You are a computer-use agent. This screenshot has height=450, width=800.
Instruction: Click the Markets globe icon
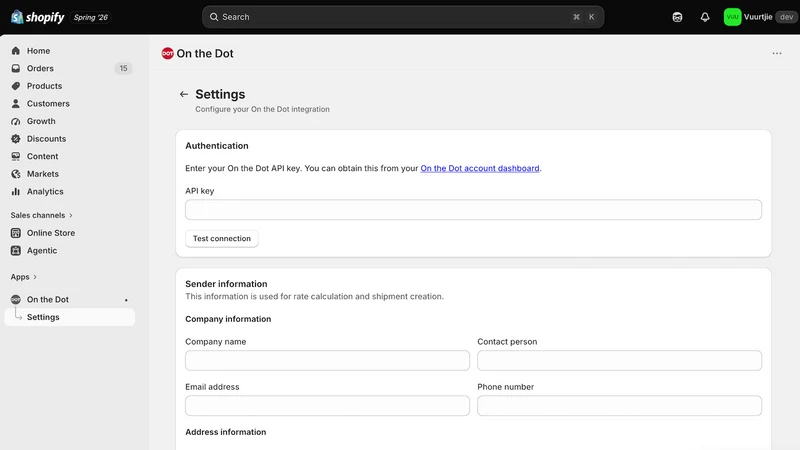(x=16, y=174)
